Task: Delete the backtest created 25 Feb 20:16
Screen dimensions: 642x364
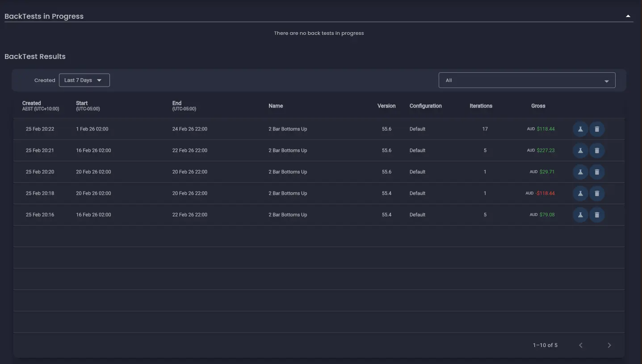Action: point(597,214)
